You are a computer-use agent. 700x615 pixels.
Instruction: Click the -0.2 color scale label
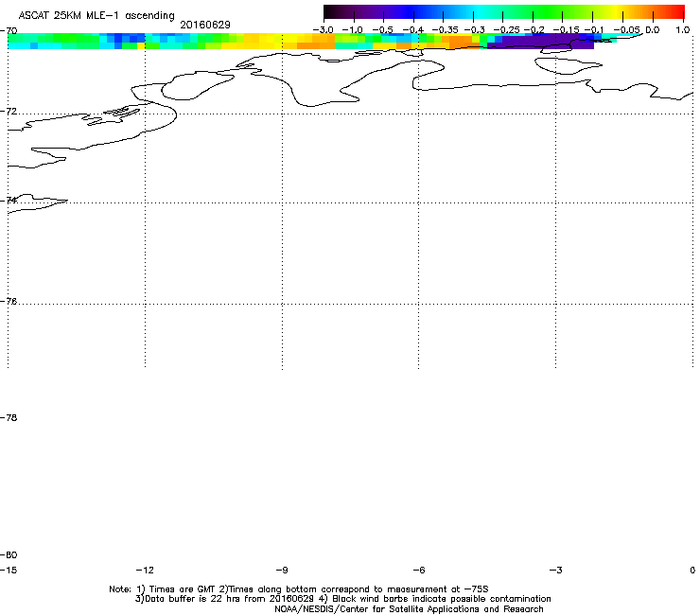[534, 30]
